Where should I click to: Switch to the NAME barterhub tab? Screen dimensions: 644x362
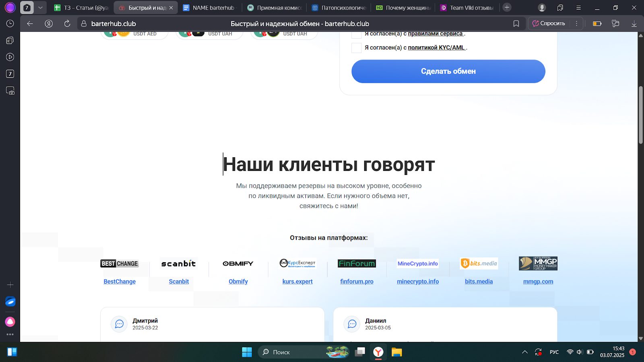pos(210,8)
